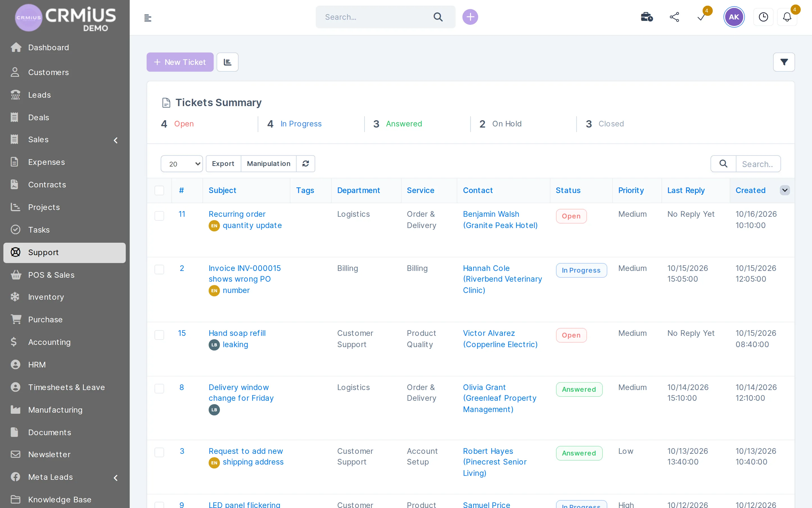Toggle the sidebar hamburger menu icon

pyautogui.click(x=148, y=18)
